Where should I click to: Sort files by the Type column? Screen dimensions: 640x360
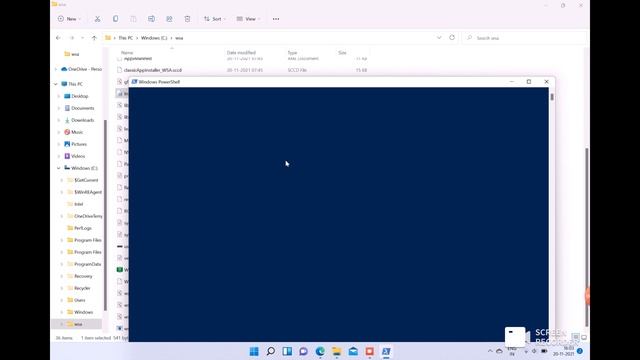292,53
